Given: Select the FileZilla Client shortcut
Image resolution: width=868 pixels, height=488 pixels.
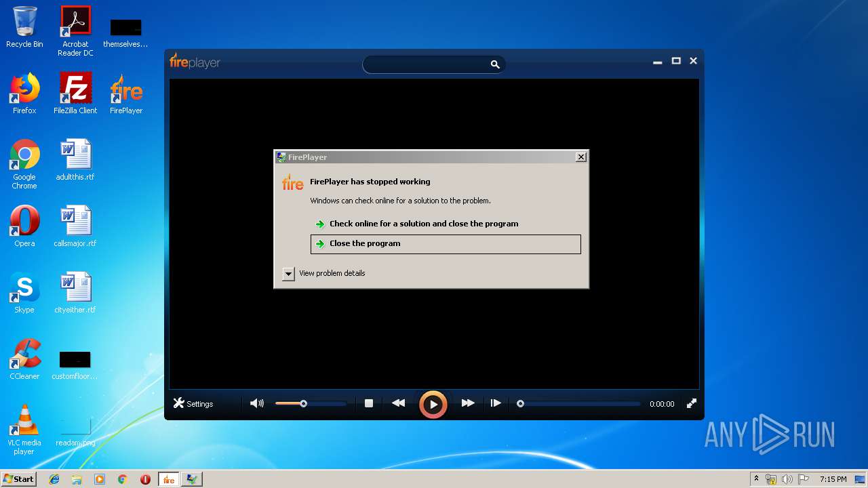Looking at the screenshot, I should [75, 94].
